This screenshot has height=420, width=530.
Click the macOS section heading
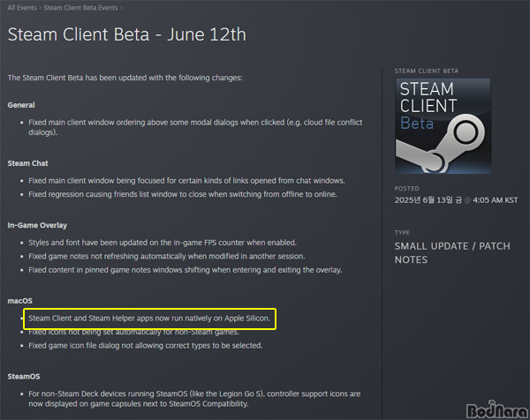click(20, 301)
